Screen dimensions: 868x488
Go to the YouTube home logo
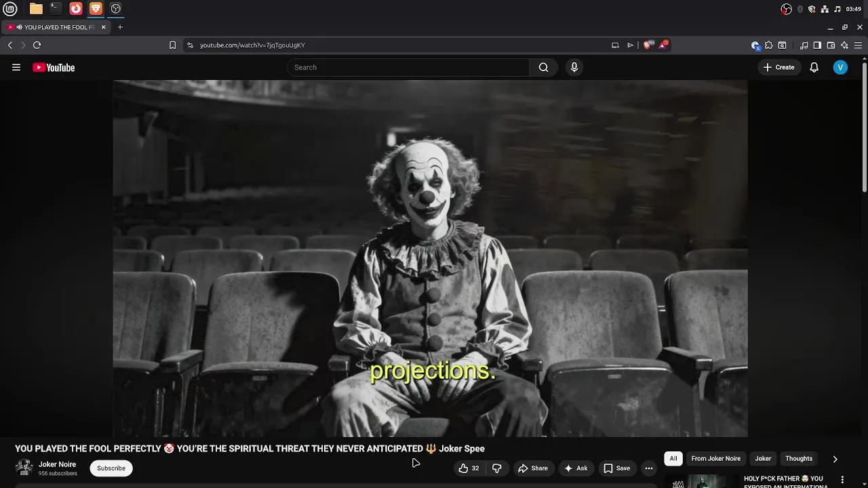54,67
